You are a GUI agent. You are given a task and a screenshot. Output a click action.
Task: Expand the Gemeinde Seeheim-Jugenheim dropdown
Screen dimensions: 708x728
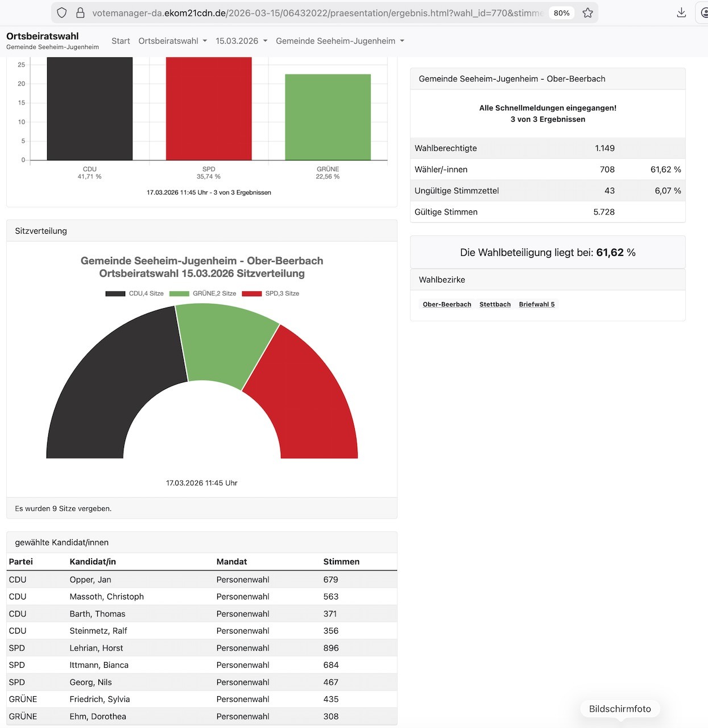pyautogui.click(x=339, y=41)
